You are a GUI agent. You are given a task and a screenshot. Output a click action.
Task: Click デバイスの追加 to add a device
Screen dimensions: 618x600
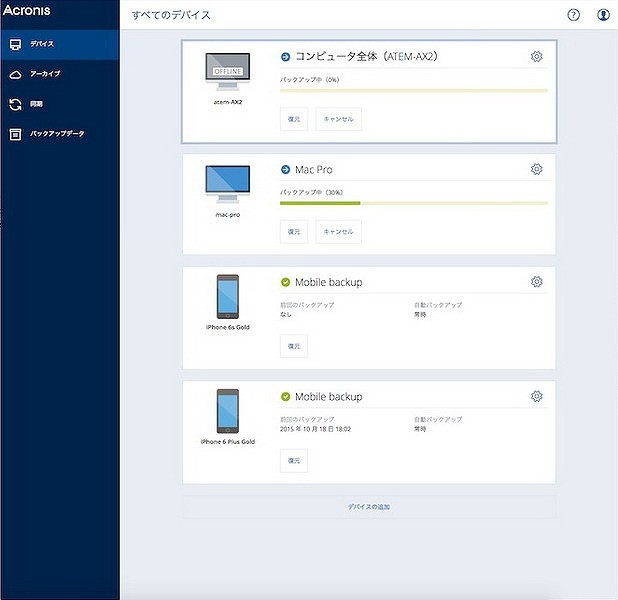[x=369, y=507]
